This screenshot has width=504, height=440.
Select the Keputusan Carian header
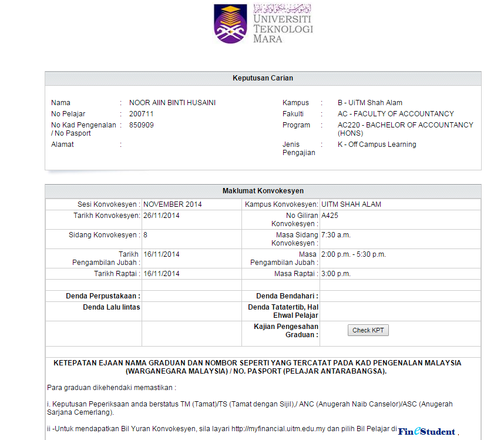click(x=263, y=78)
